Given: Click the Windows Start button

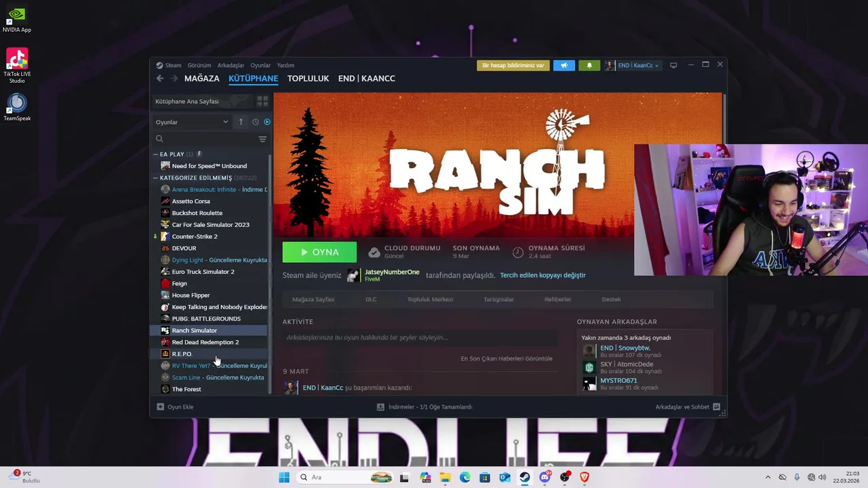Looking at the screenshot, I should coord(284,477).
